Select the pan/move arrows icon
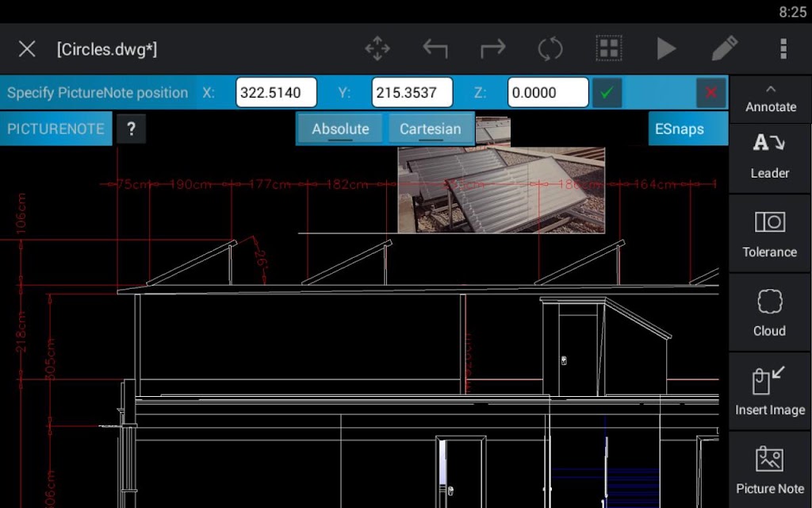The width and height of the screenshot is (812, 508). point(377,48)
